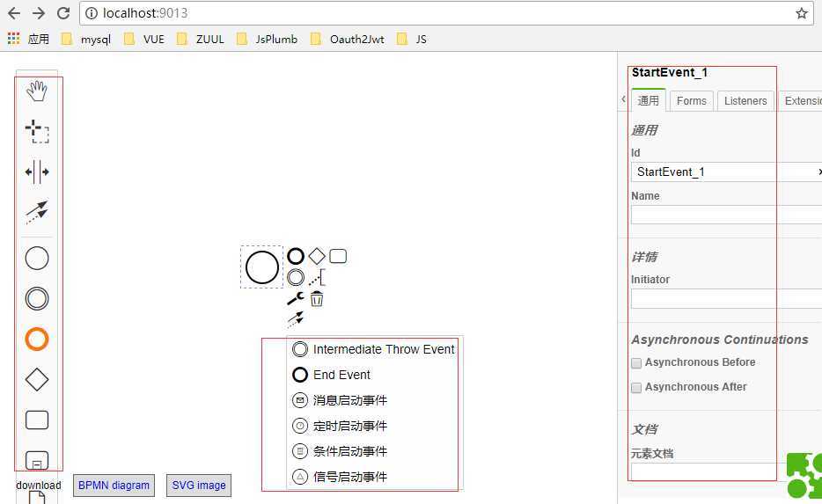Viewport: 822px width, 504px height.
Task: Activate the hand tool in palette
Action: (x=37, y=91)
